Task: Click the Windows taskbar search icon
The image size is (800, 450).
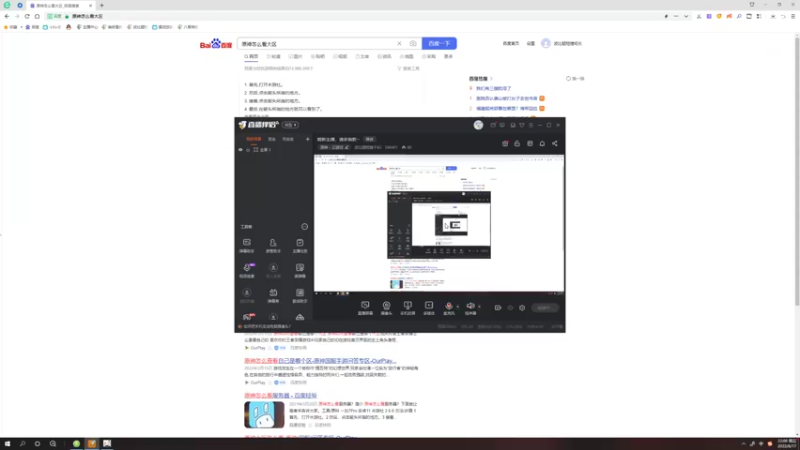Action: point(22,444)
